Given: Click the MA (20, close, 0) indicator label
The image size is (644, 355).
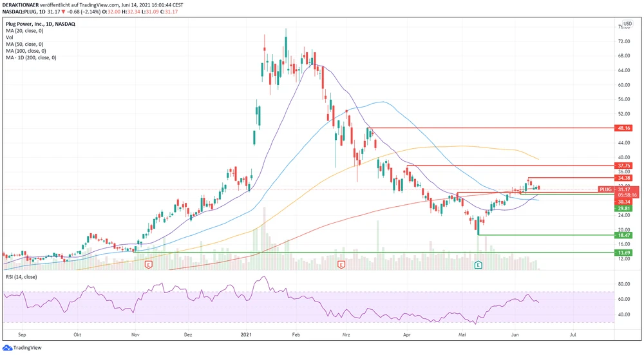Looking at the screenshot, I should pos(25,31).
